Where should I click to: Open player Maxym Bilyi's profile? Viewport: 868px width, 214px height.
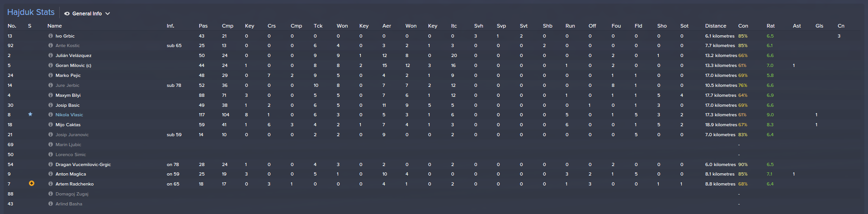tap(68, 95)
